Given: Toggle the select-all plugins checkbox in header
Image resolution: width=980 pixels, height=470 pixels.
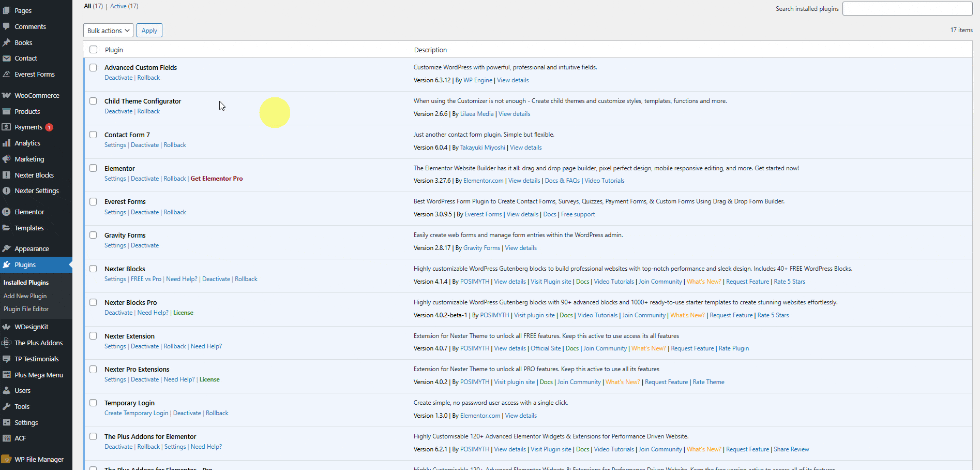Looking at the screenshot, I should 93,50.
